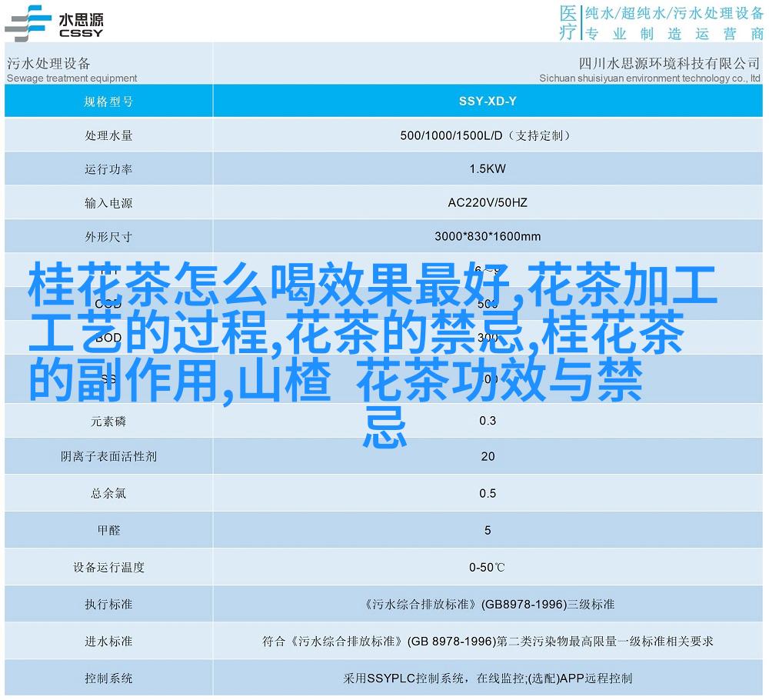The width and height of the screenshot is (769, 700).
Task: Click the 500/1000/1500L/D value cell
Action: (488, 135)
